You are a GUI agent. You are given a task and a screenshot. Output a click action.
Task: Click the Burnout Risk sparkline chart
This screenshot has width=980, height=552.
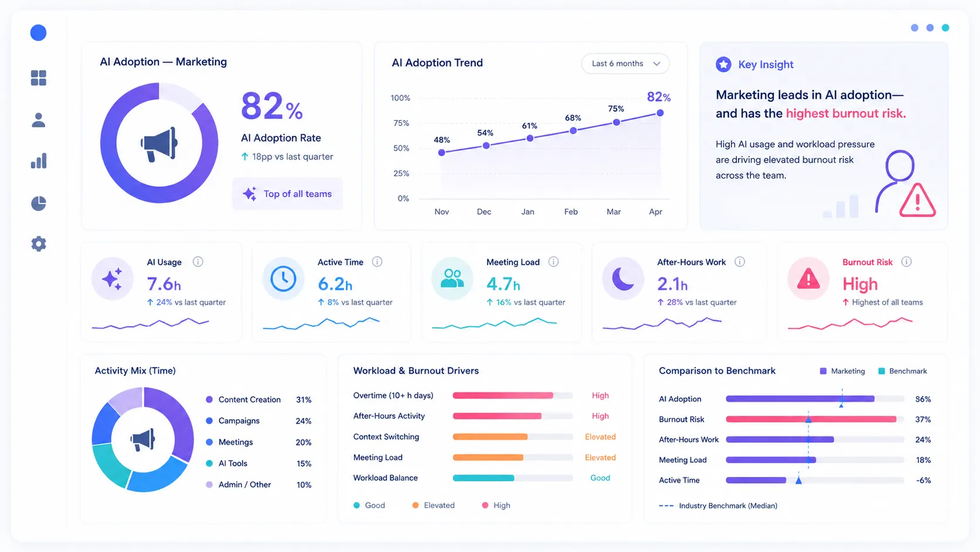[x=850, y=323]
